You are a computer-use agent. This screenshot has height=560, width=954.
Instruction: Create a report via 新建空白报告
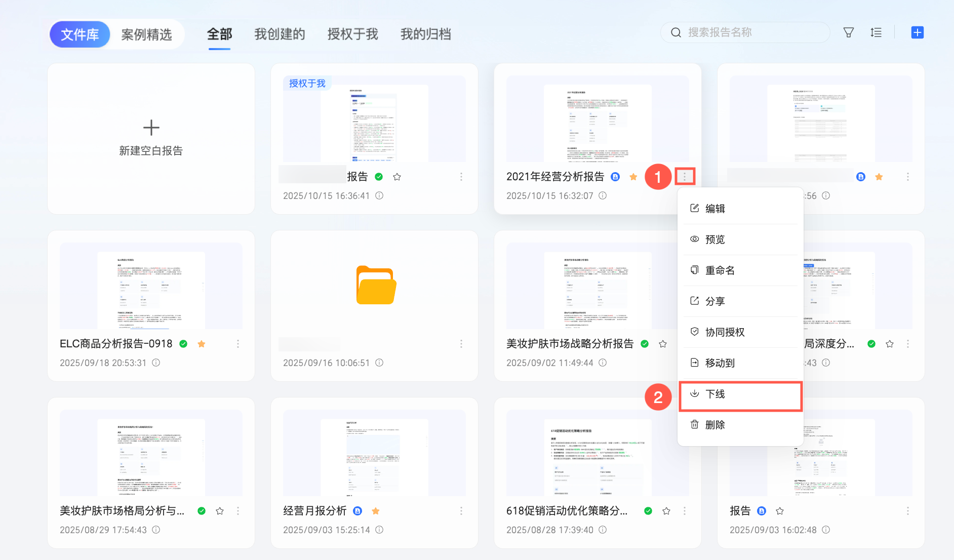[x=151, y=138]
